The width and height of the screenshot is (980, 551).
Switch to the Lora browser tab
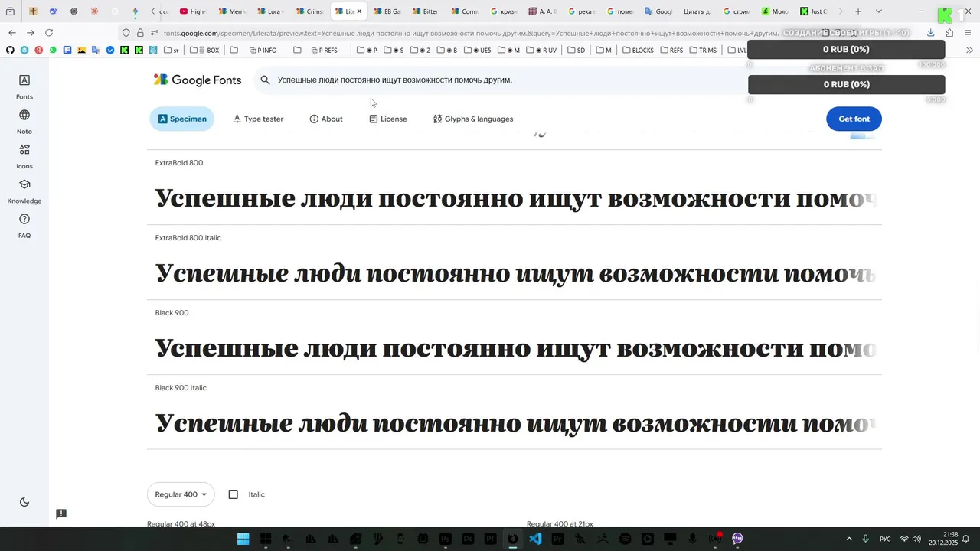pos(270,11)
